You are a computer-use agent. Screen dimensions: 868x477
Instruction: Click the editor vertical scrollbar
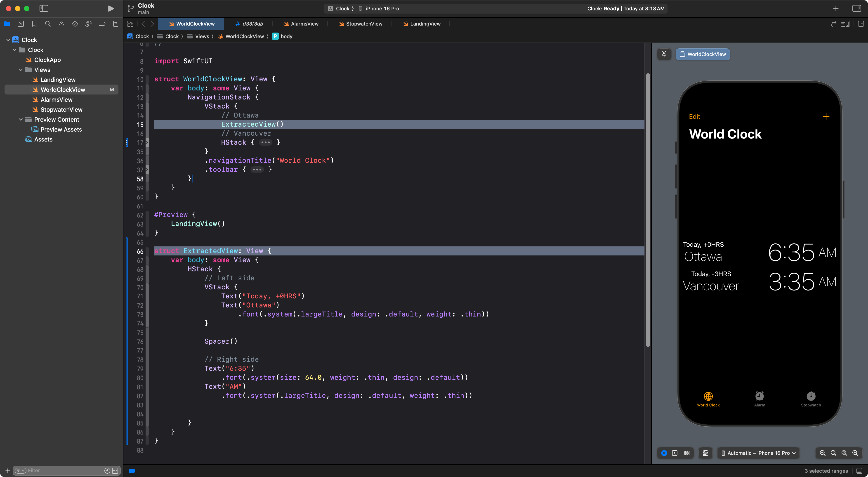coord(648,209)
